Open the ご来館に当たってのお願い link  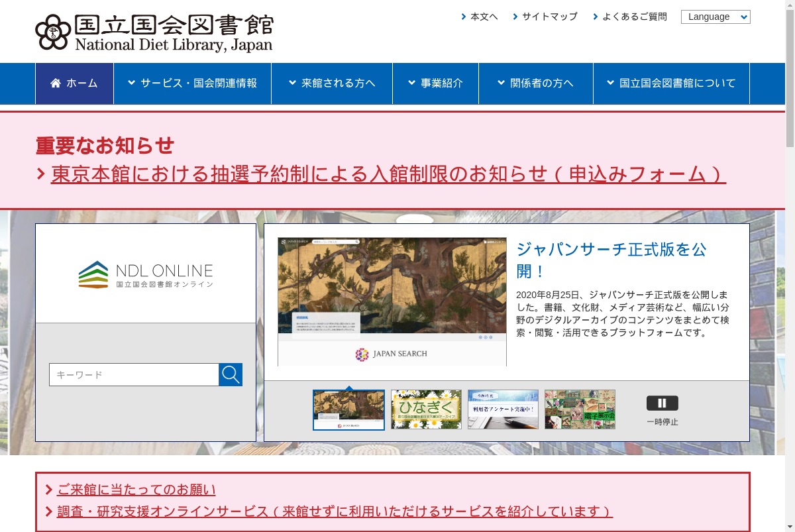click(x=136, y=490)
